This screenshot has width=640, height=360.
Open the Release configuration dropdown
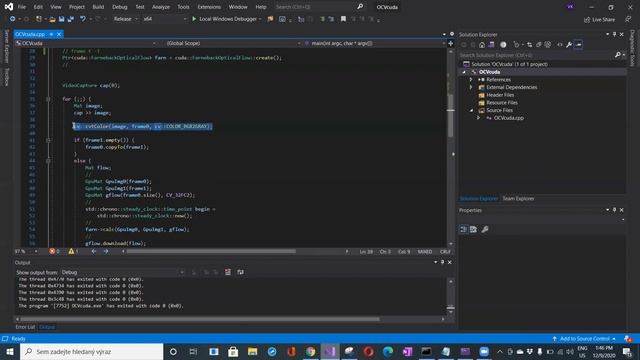click(x=125, y=19)
